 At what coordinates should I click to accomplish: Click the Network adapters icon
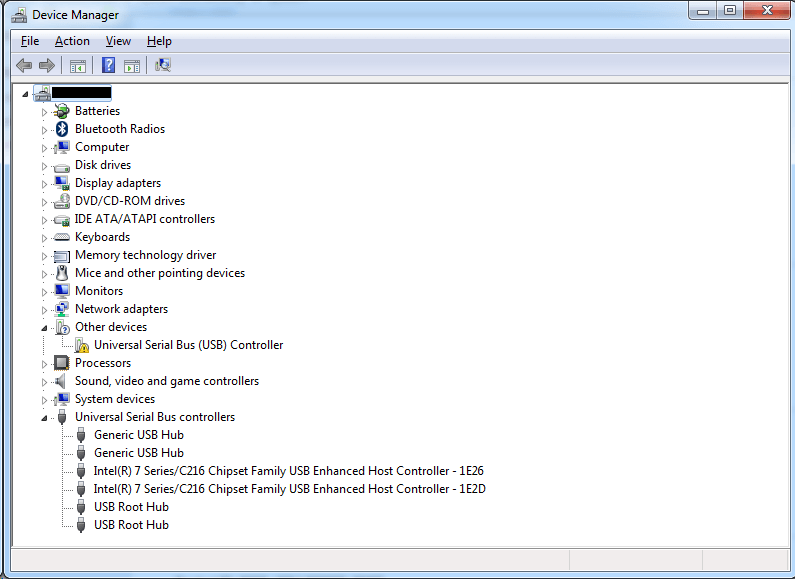(62, 309)
